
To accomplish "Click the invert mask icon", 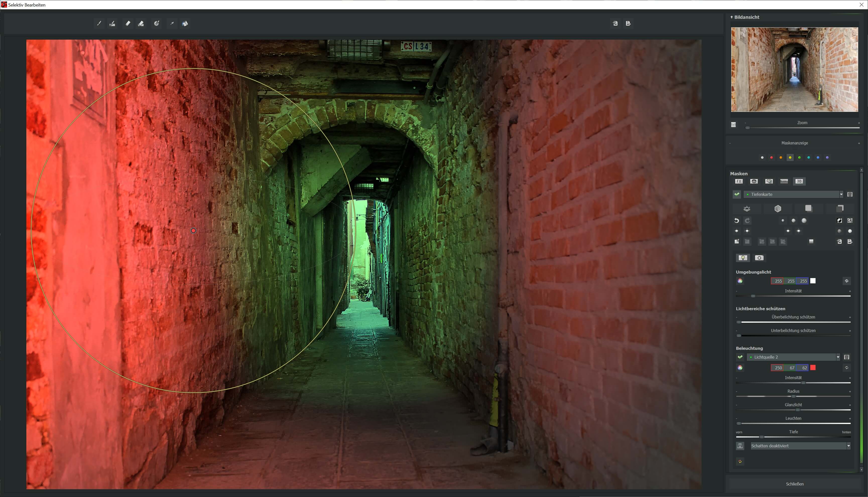I will (x=839, y=220).
